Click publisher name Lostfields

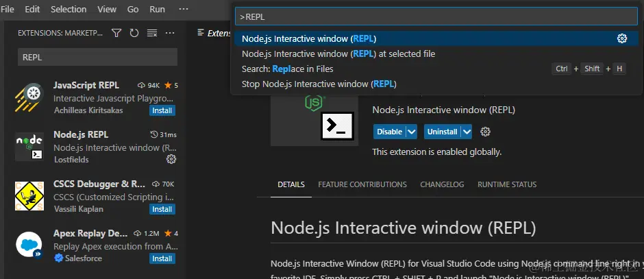click(x=71, y=160)
